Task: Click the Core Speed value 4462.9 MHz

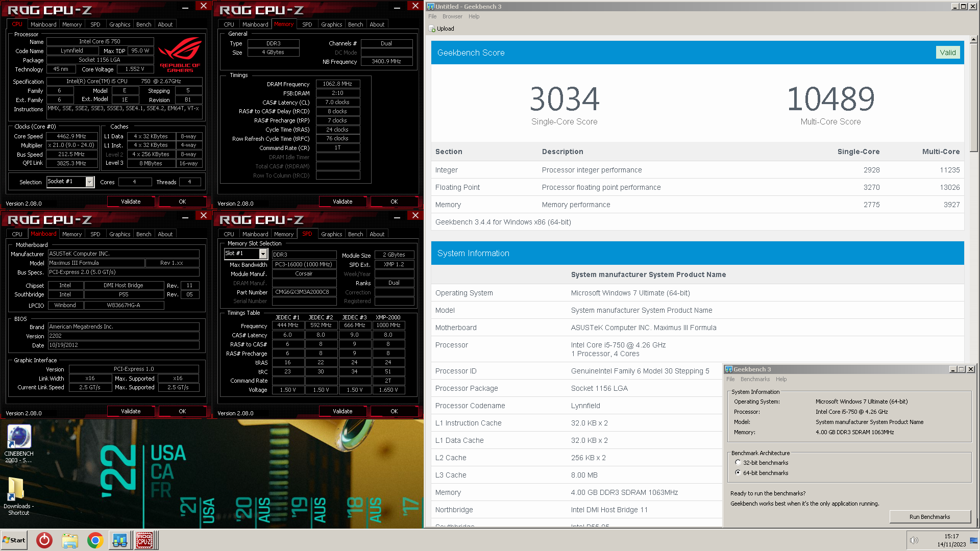Action: point(71,136)
